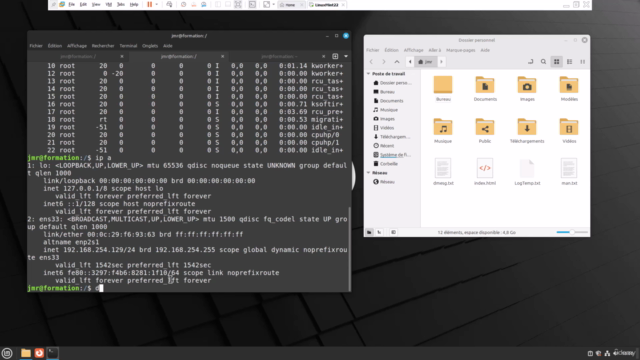The image size is (640, 360).
Task: Click left arrow of file manager path bar
Action: [410, 62]
